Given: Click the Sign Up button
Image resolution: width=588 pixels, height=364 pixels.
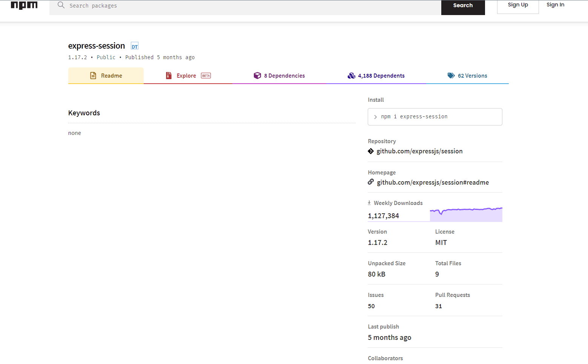Looking at the screenshot, I should [x=517, y=5].
